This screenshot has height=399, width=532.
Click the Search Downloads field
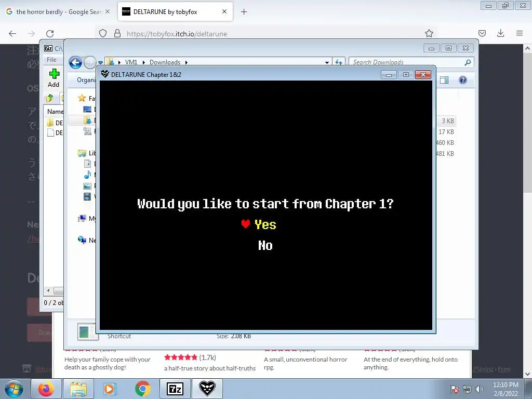pos(407,62)
